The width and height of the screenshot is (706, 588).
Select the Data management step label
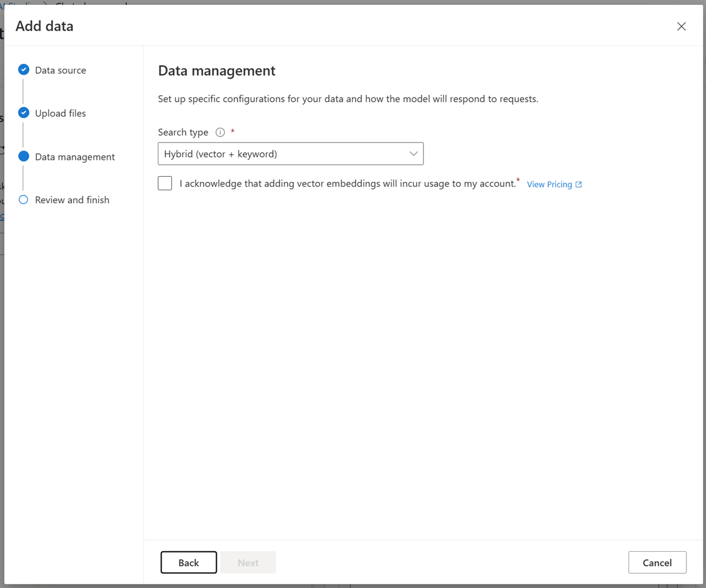[75, 157]
